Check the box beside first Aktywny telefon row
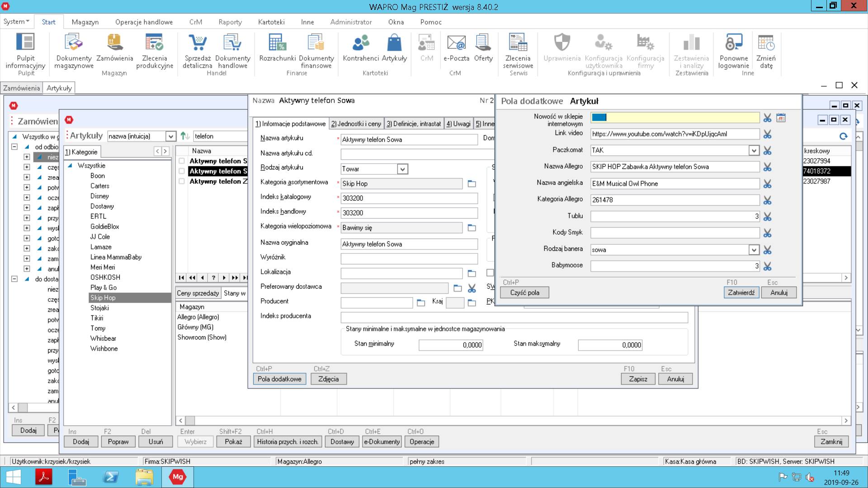The image size is (868, 488). [182, 161]
